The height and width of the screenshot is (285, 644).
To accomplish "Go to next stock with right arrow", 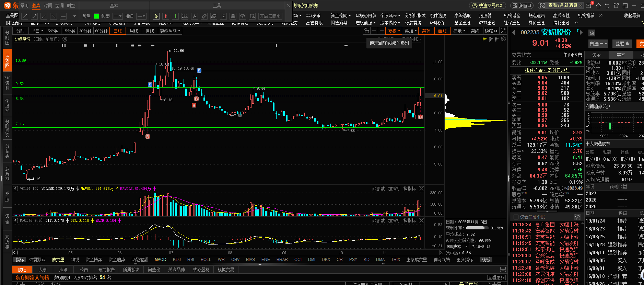I will (x=581, y=33).
